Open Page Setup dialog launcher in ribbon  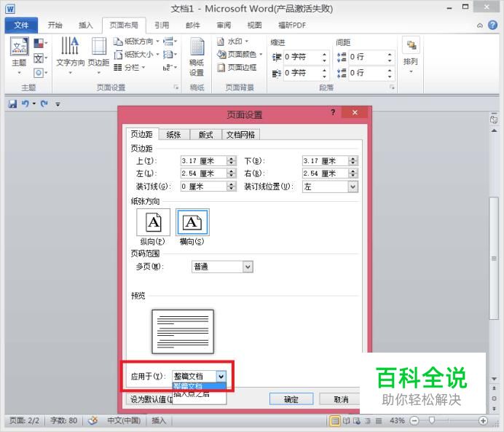coord(176,87)
